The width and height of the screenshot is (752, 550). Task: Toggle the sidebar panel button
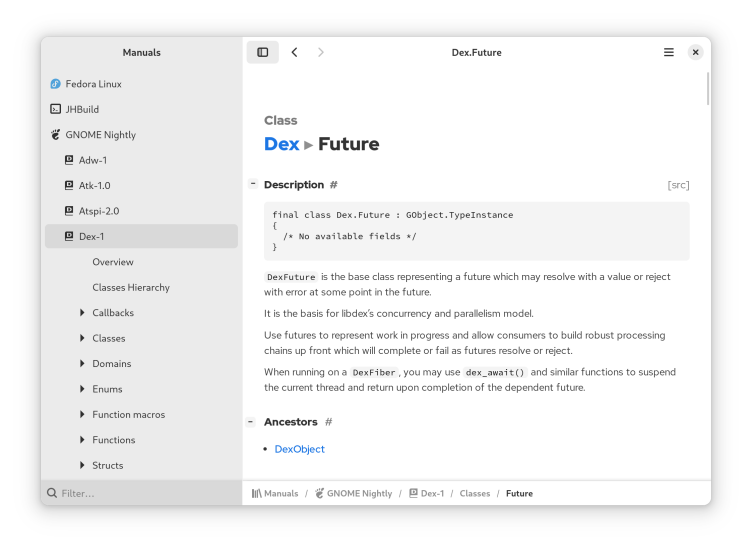(x=263, y=52)
